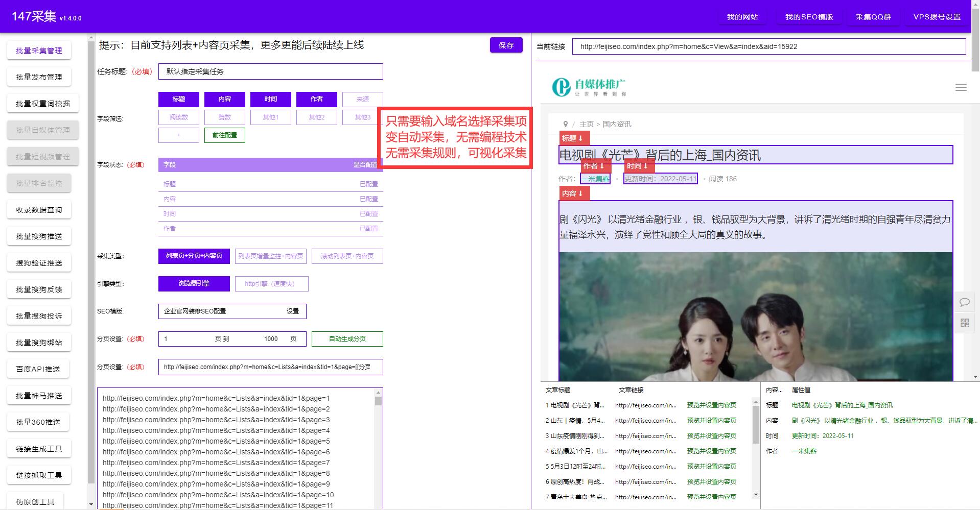Open 我的网站 in the top navigation
980x510 pixels.
point(742,16)
